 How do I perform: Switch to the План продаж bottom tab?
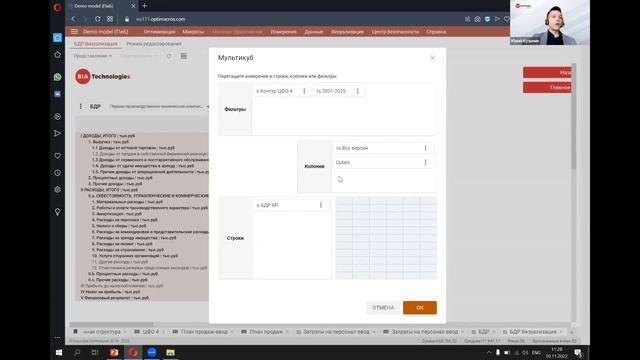(265, 332)
